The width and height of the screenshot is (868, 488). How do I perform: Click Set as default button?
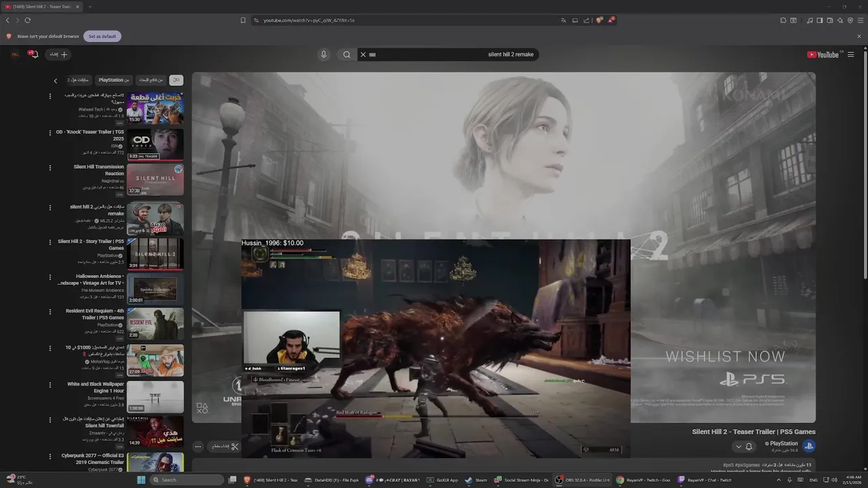102,36
